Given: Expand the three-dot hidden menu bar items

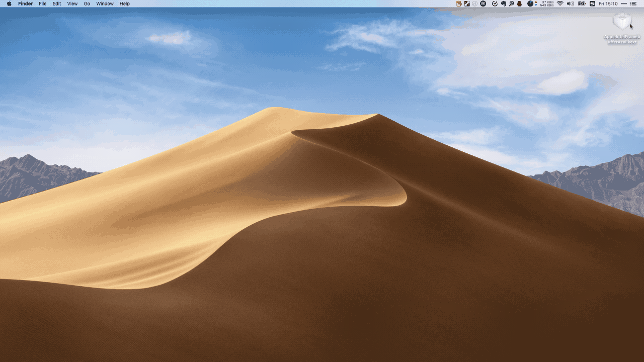Looking at the screenshot, I should [624, 4].
